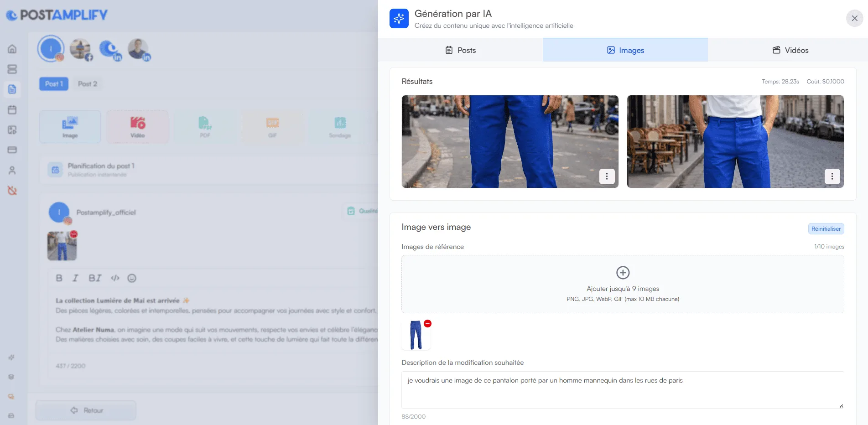Open the document/posts sidebar icon
This screenshot has height=425, width=868.
pyautogui.click(x=12, y=89)
